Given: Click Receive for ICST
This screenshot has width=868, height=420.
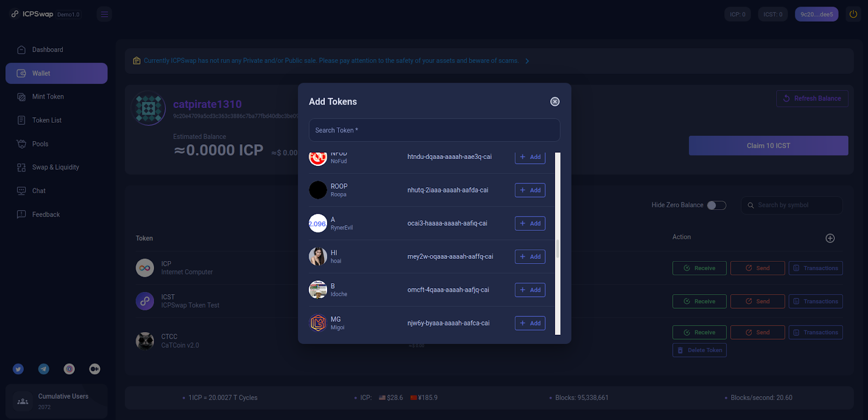Looking at the screenshot, I should pyautogui.click(x=699, y=301).
